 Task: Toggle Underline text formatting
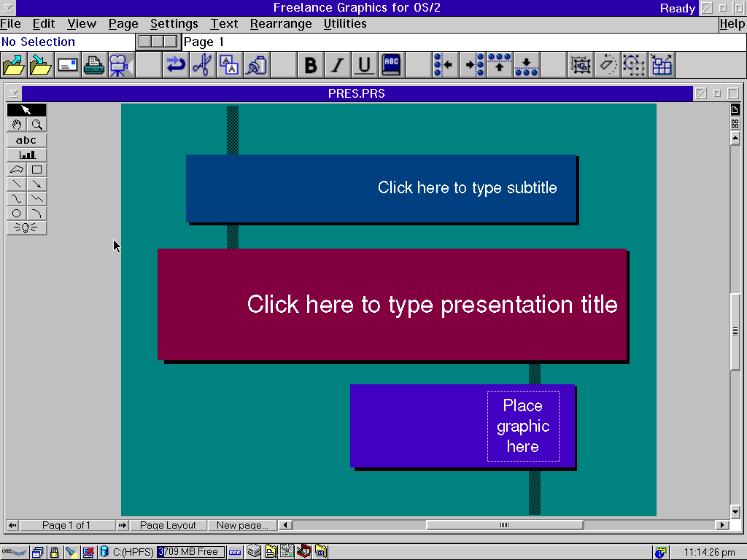click(x=364, y=65)
